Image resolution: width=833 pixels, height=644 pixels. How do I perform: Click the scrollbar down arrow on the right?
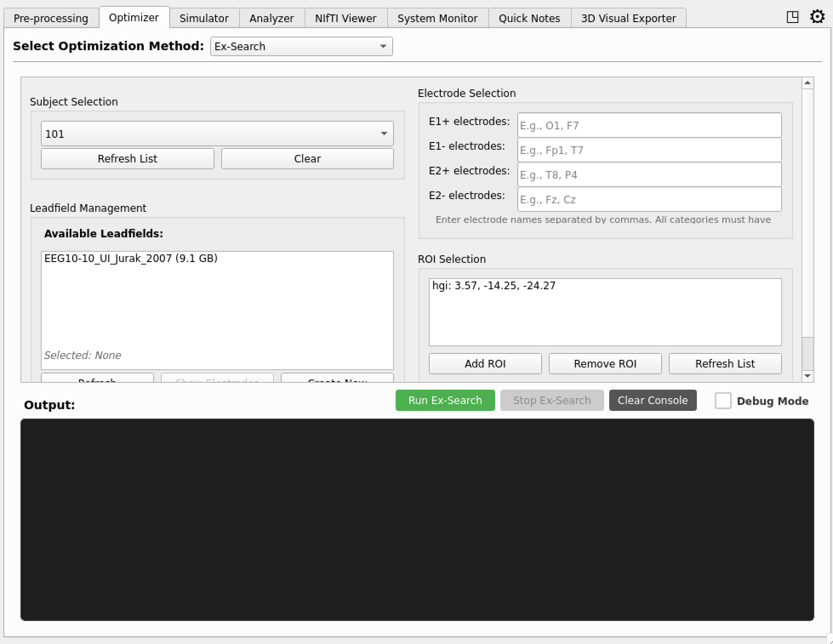807,376
